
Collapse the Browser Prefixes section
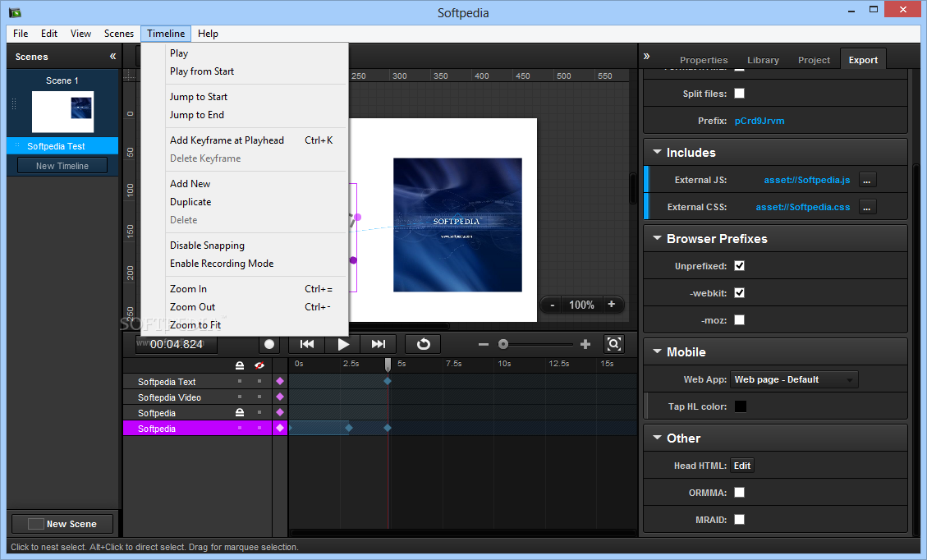click(657, 238)
